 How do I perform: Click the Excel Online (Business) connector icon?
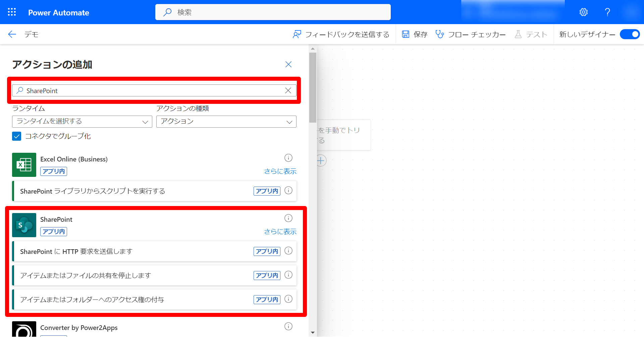pos(24,164)
